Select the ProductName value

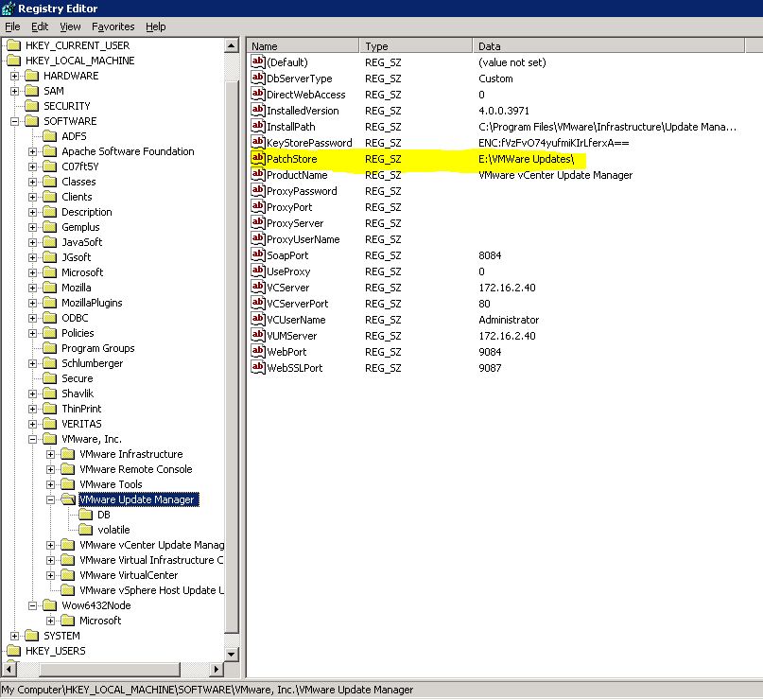(297, 175)
